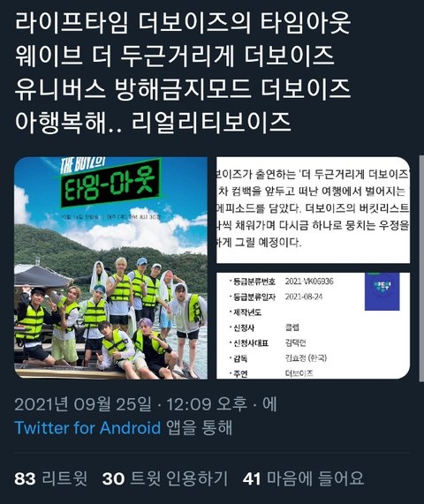Open the THE BOYZ 타임아웃 poster image
Viewport: 424px width, 504px height.
[x=110, y=268]
